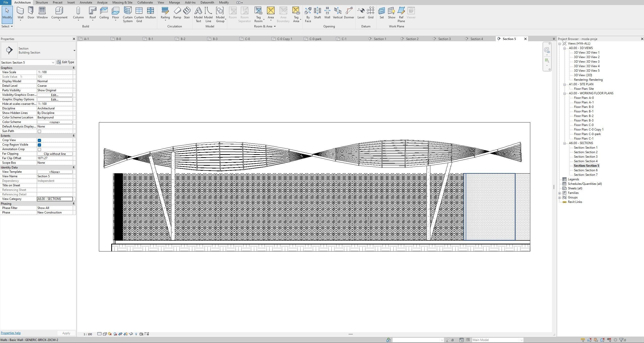
Task: Collapse the Graphics section in Properties
Action: pos(73,68)
